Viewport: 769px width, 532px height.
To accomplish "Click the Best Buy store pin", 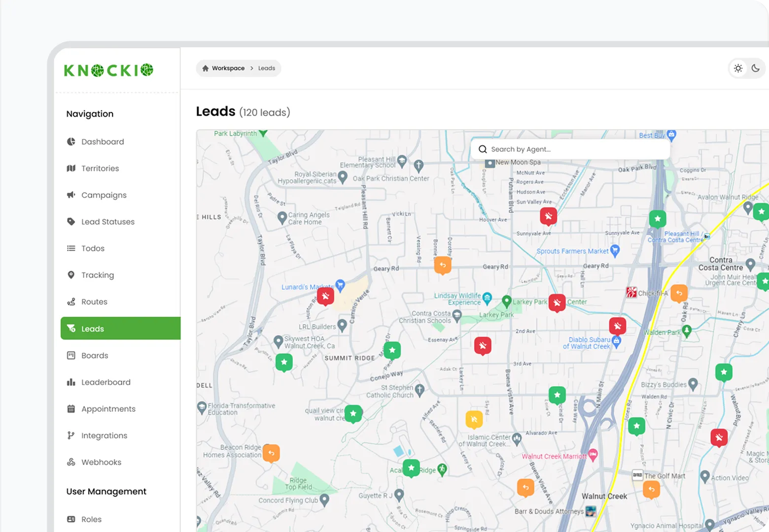I will (x=671, y=134).
